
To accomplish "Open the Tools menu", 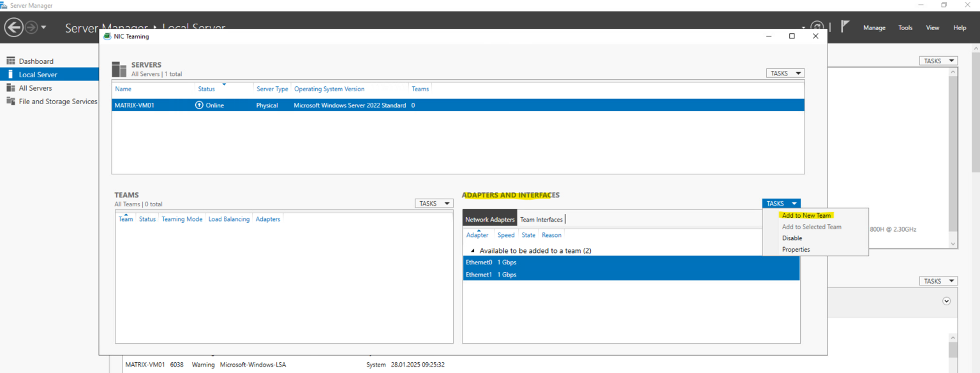I will click(905, 27).
